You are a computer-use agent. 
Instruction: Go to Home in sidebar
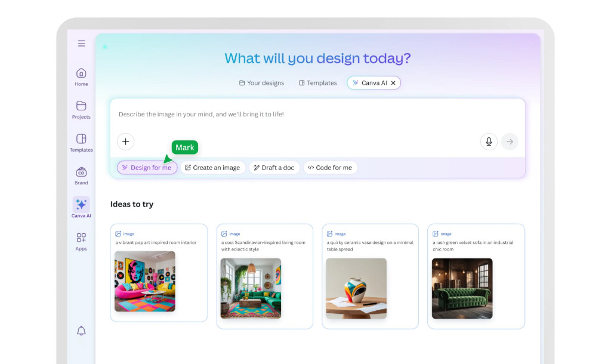coord(81,77)
